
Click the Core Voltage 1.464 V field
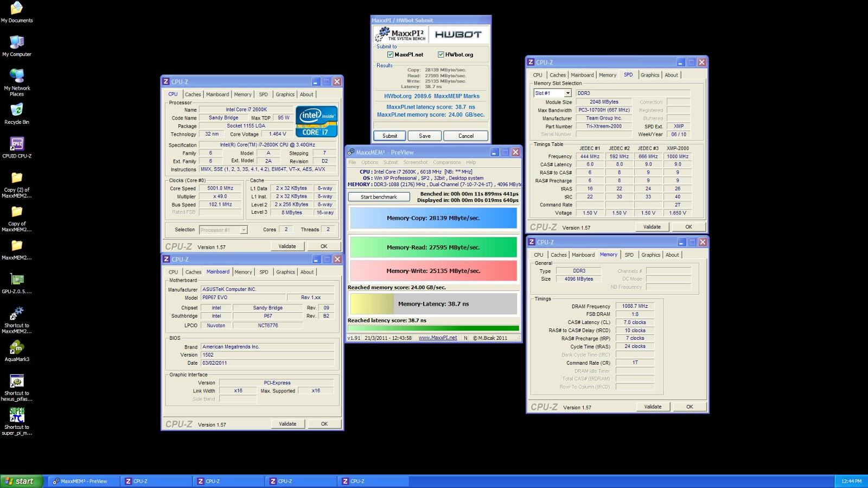click(277, 134)
